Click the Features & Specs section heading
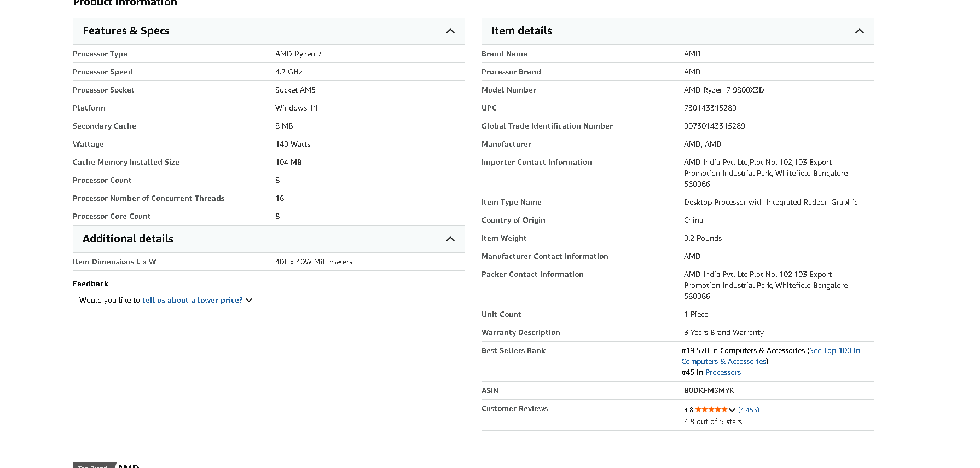The image size is (980, 468). (x=126, y=31)
